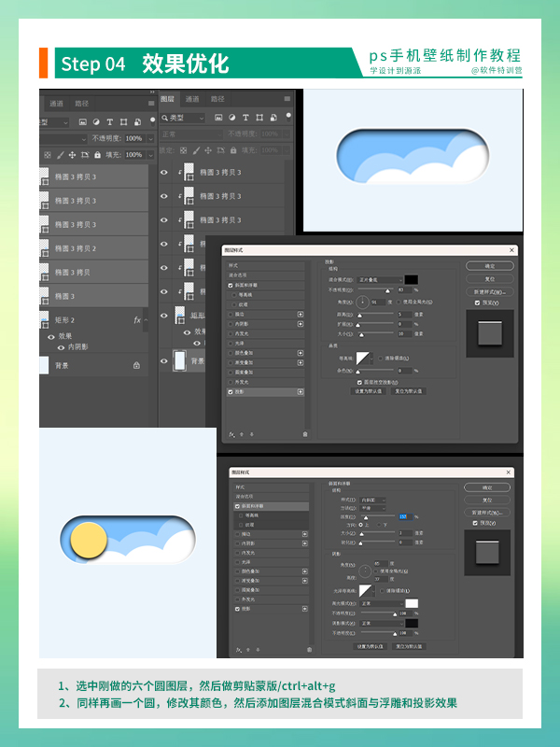The image size is (560, 747).
Task: Click the trash icon in the 投影 settings dialog
Action: pyautogui.click(x=304, y=434)
